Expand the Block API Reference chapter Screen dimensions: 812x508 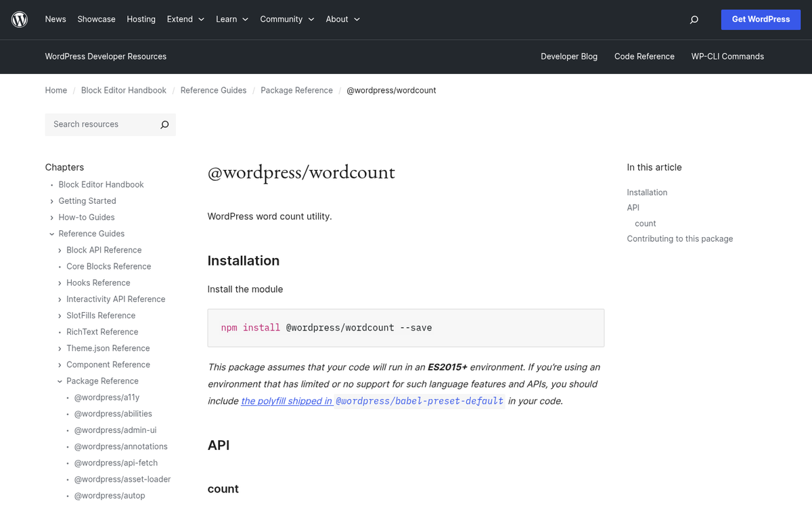coord(60,250)
